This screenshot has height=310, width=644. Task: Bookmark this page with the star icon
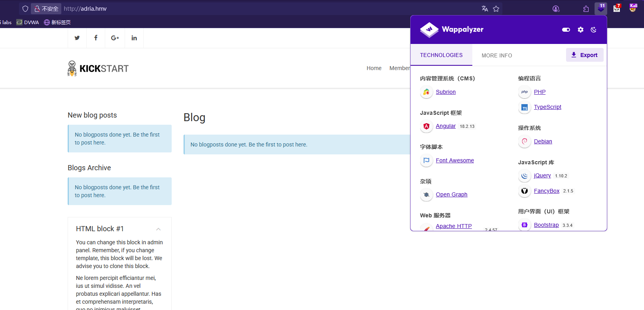pyautogui.click(x=496, y=9)
